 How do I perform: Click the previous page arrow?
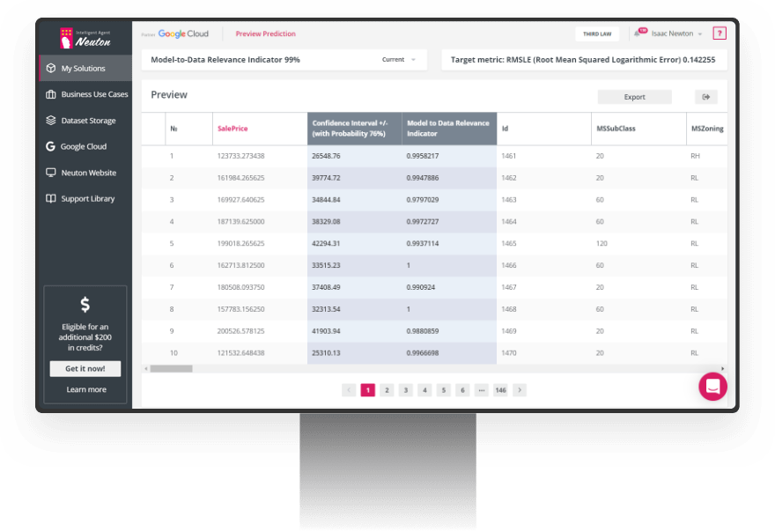(349, 390)
